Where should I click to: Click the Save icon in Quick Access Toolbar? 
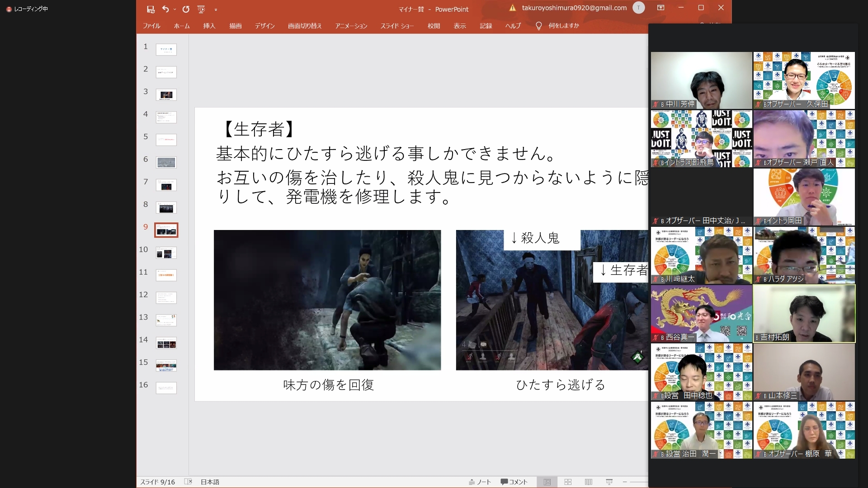151,9
